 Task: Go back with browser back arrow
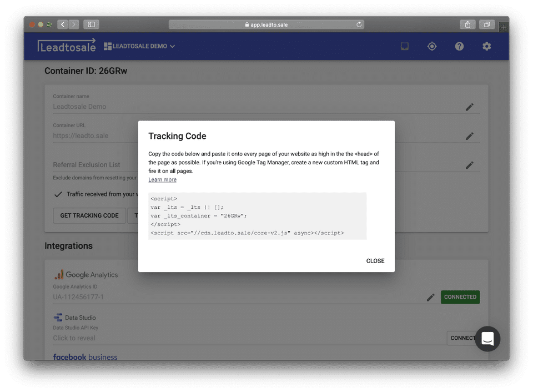(x=63, y=24)
